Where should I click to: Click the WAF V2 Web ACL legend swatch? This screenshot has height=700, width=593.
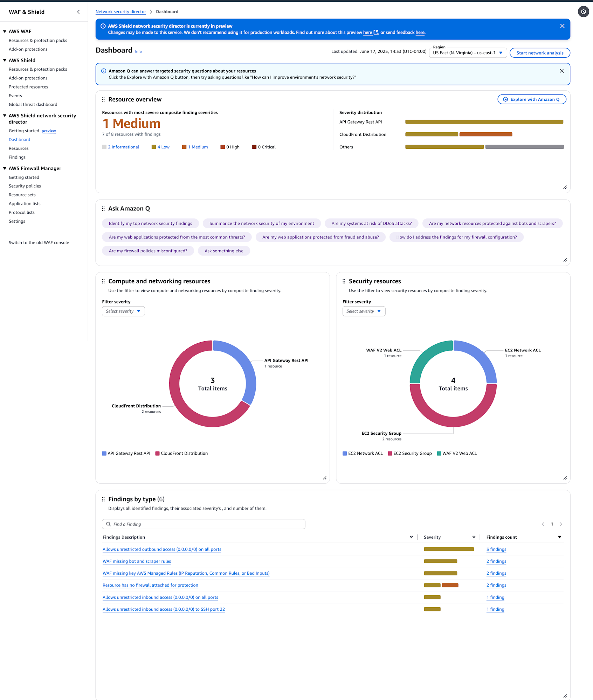[x=439, y=453]
